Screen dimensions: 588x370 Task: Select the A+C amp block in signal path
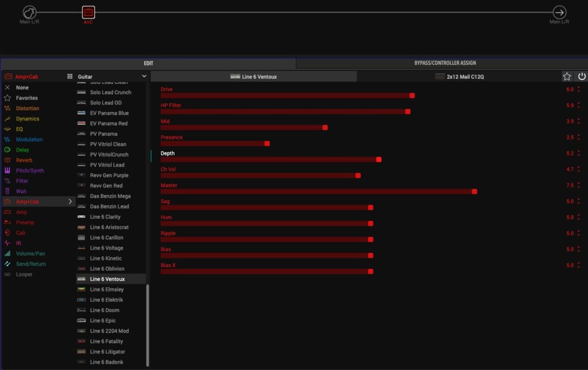tap(88, 12)
